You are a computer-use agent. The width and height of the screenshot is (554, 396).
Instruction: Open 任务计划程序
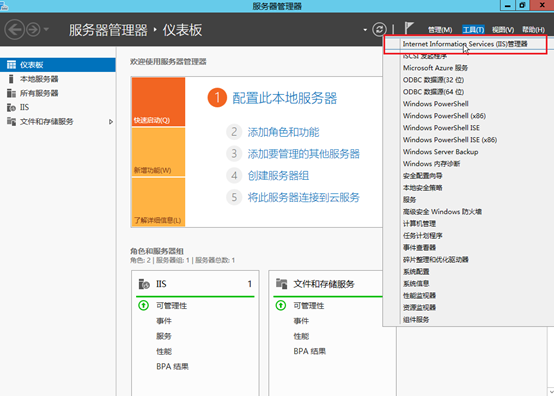point(422,236)
